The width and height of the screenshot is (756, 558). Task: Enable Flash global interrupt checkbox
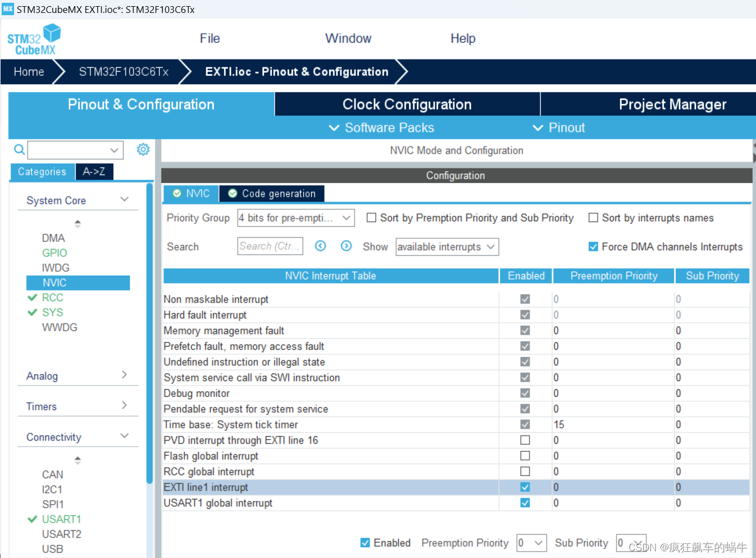pyautogui.click(x=525, y=456)
